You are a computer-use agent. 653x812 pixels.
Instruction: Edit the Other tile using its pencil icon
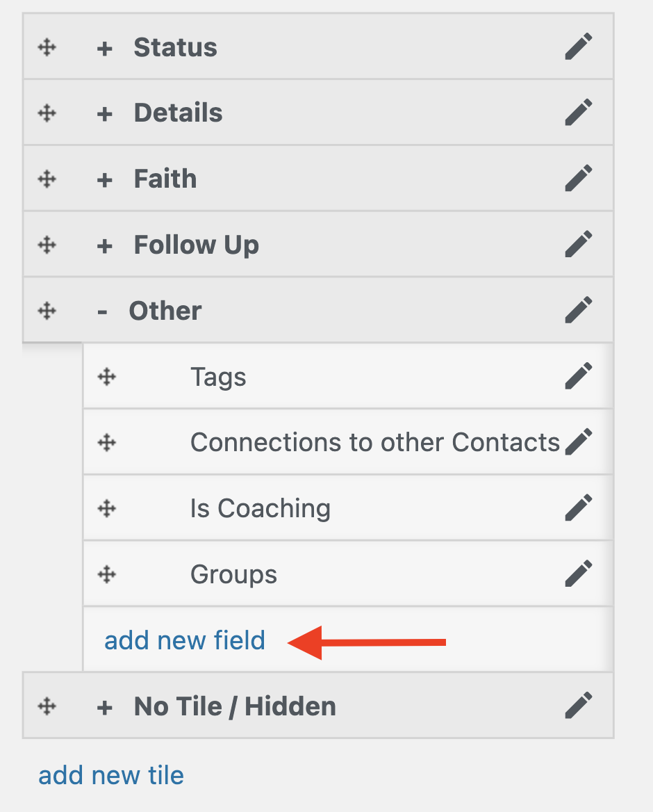pos(578,310)
